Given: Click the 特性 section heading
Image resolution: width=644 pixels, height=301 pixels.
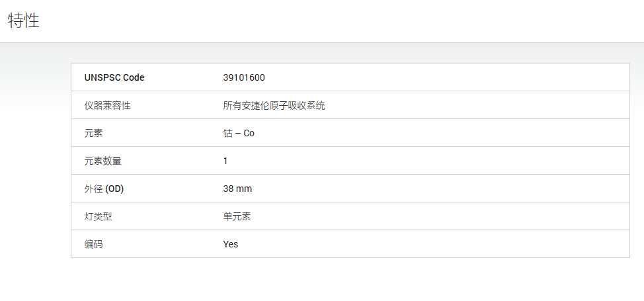Looking at the screenshot, I should click(x=23, y=21).
